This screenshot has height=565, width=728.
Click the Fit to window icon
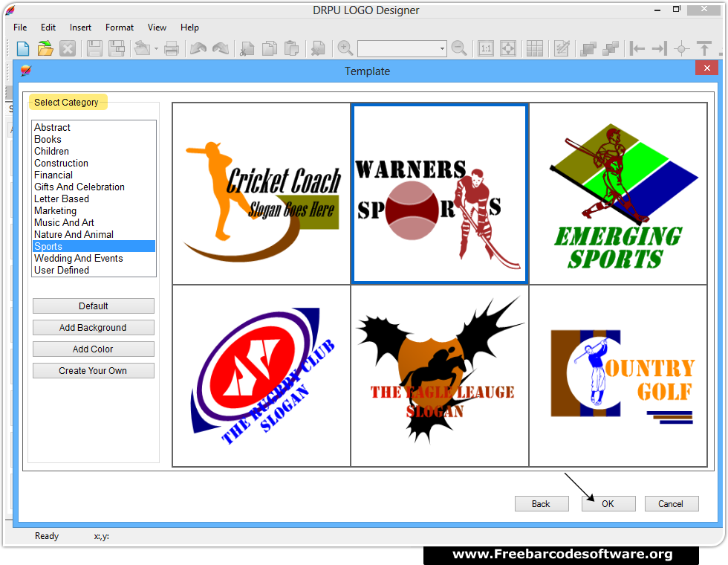(508, 48)
